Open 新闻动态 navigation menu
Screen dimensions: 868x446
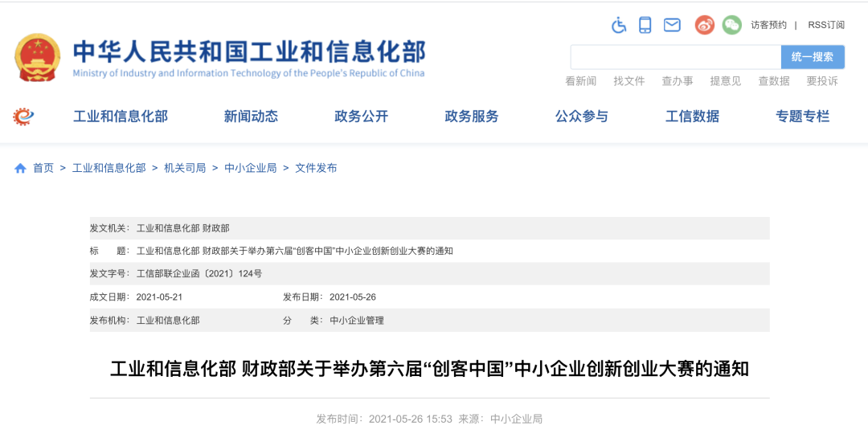251,117
